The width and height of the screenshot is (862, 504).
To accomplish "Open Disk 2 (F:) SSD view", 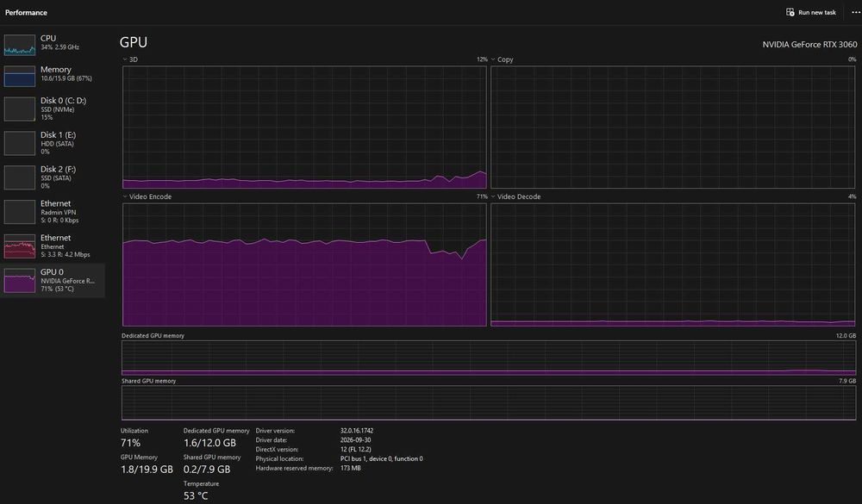I will coord(53,177).
